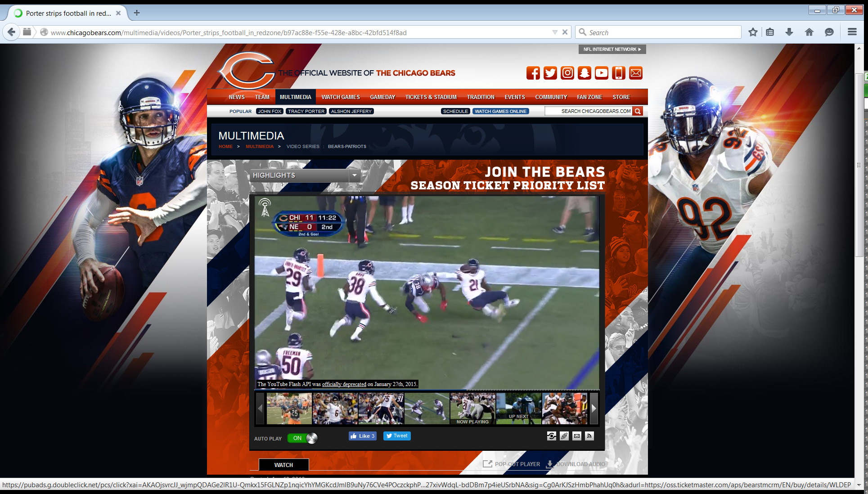Open the Bears Snapchat ghost icon
Viewport: 868px width, 494px height.
(585, 73)
